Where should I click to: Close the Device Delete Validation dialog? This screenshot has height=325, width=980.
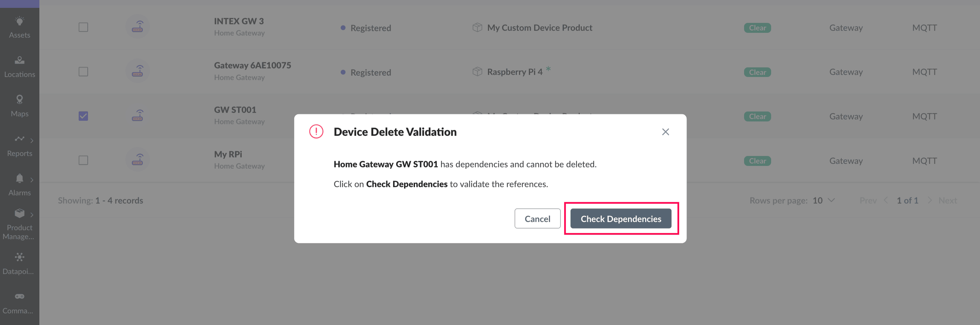[665, 132]
